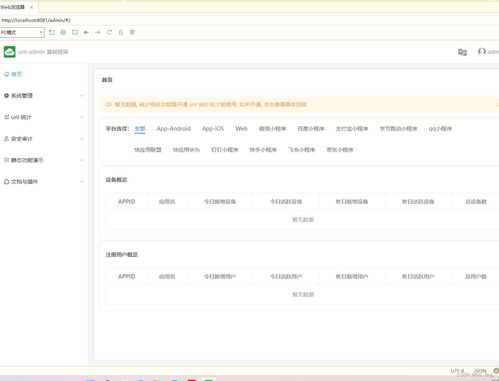Expand the 文档与插件 menu chevron
This screenshot has width=499, height=381.
click(x=82, y=182)
